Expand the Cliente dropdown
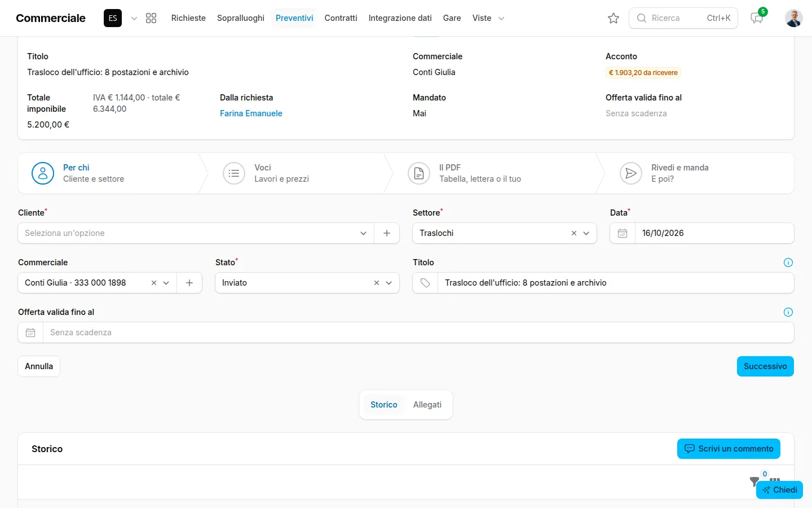Screen dimensions: 812x508 click(x=364, y=233)
